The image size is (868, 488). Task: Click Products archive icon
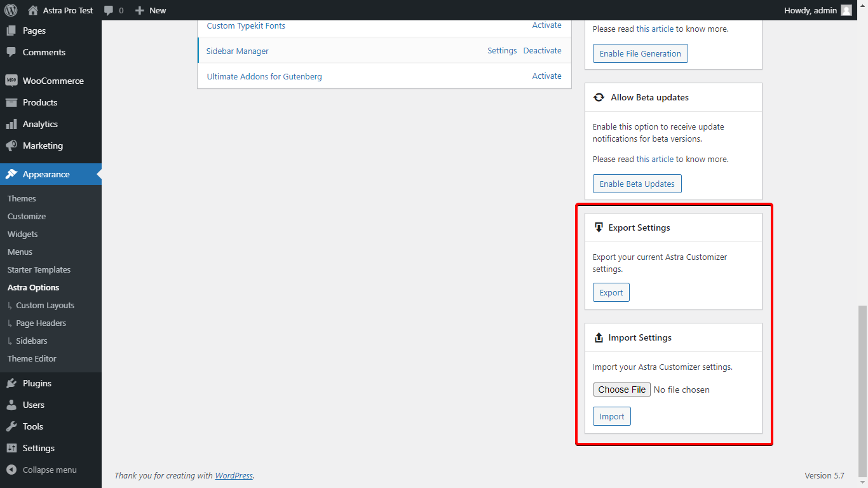pos(11,102)
